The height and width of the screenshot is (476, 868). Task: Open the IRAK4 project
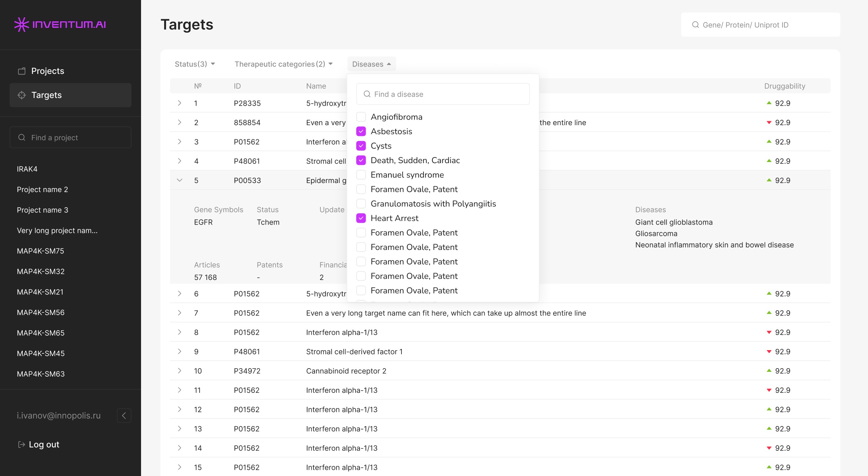[x=27, y=169]
